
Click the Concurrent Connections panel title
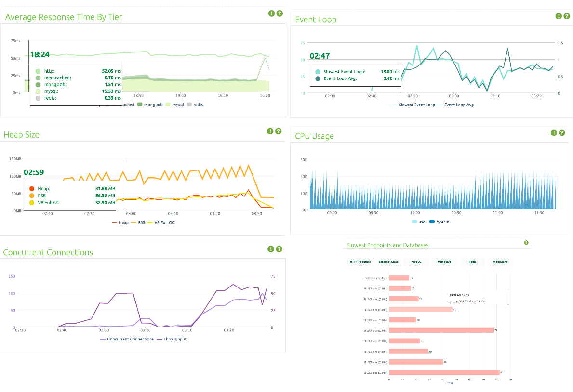coord(48,252)
